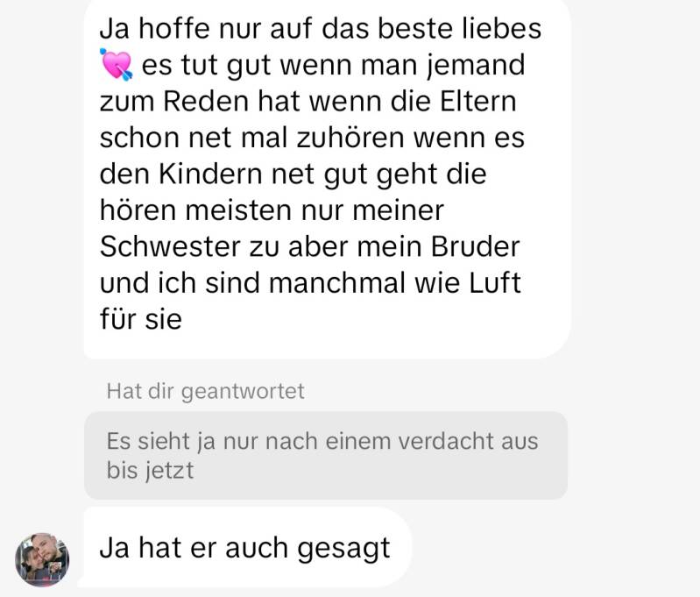This screenshot has height=597, width=700.
Task: Click the word 'jemand' beside the heart emoji line
Action: click(476, 66)
